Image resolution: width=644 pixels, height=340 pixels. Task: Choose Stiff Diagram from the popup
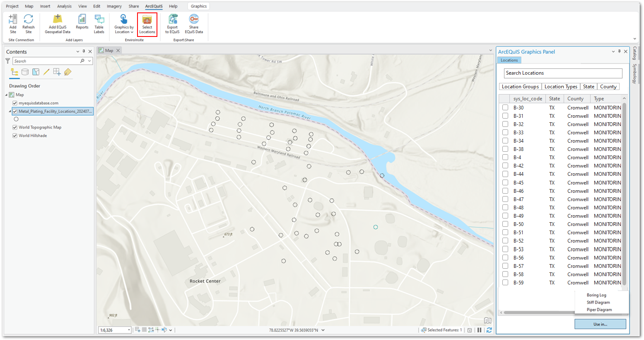click(598, 302)
